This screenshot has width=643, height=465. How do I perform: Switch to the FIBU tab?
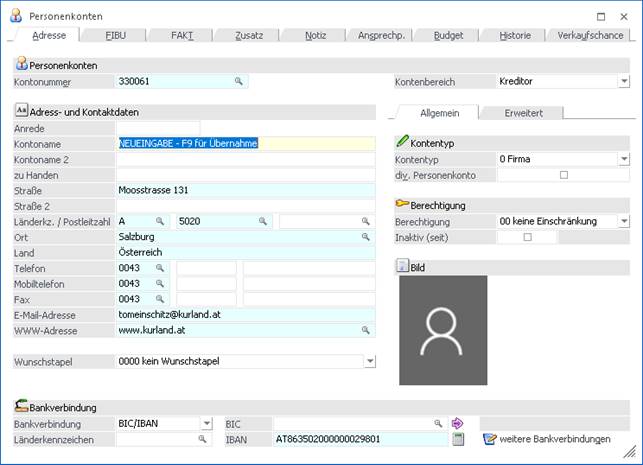(x=116, y=35)
